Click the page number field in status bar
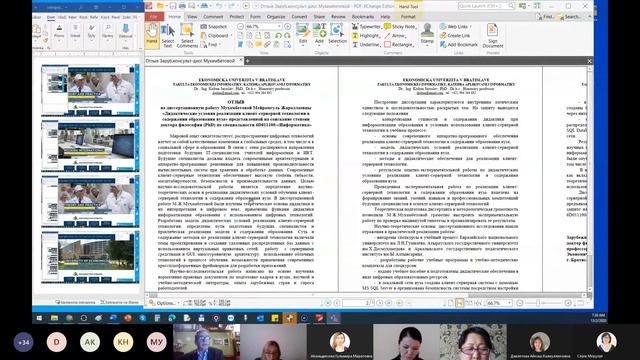Viewport: 640px width, 360px height. [358, 303]
